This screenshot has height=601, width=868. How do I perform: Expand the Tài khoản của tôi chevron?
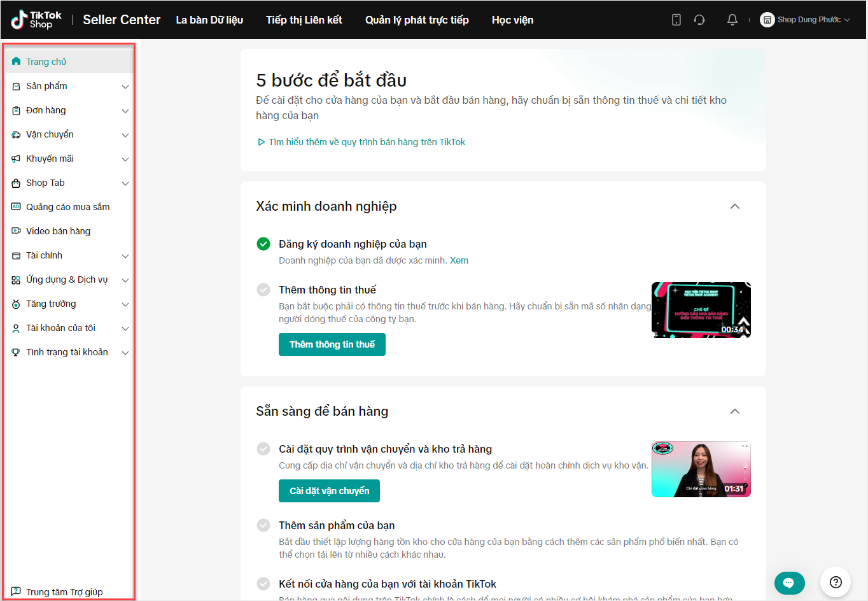125,329
